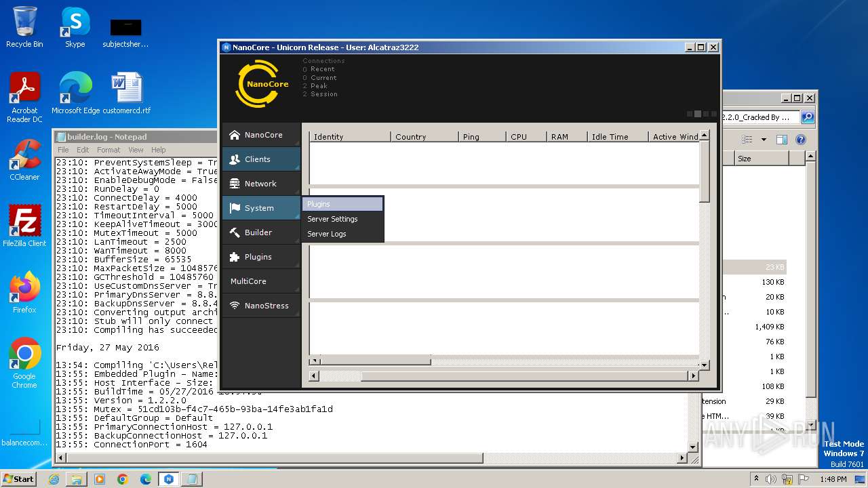Open the NanoCore home section in sidebar
Viewport: 868px width, 488px height.
click(261, 135)
